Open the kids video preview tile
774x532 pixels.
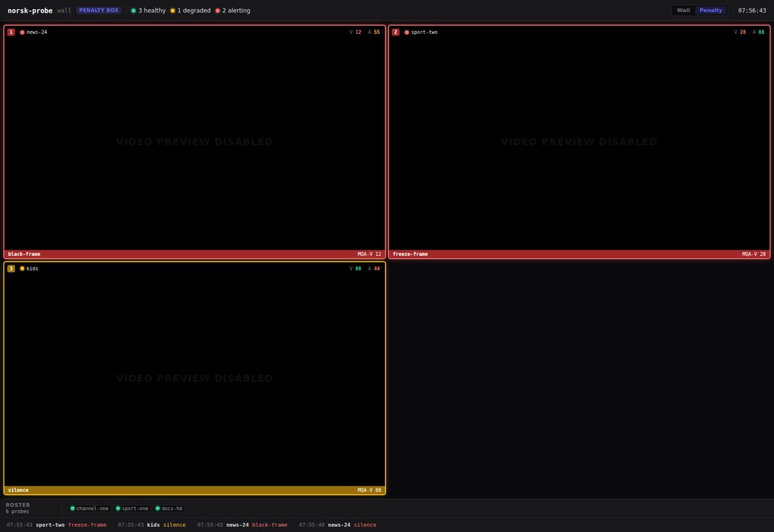[x=194, y=378]
